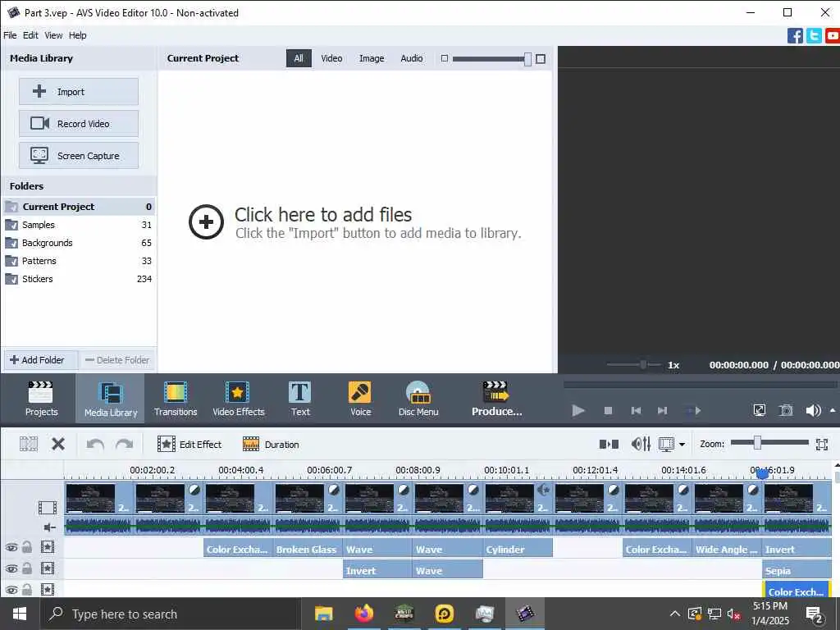Select large thumbnail size box
Screen dimensions: 840x630
click(x=541, y=58)
